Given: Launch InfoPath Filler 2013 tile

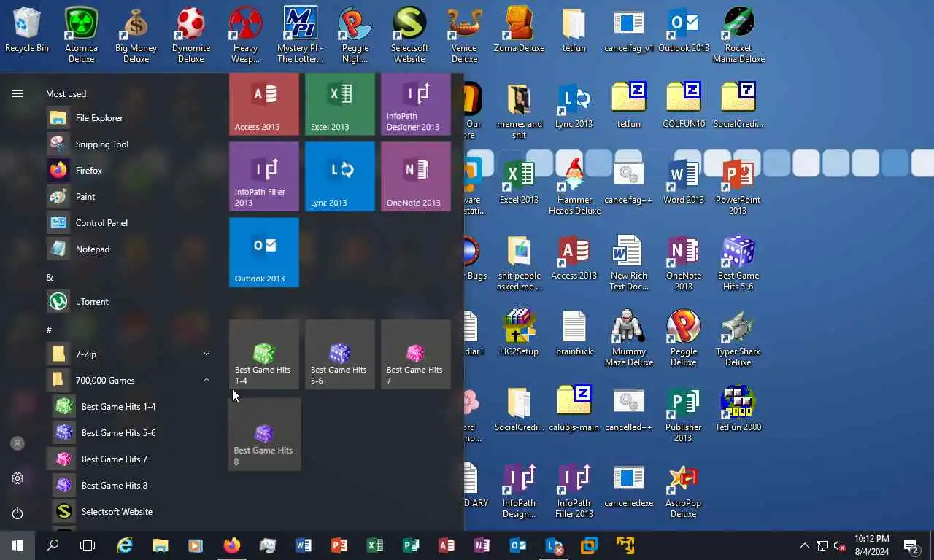Looking at the screenshot, I should tap(264, 176).
